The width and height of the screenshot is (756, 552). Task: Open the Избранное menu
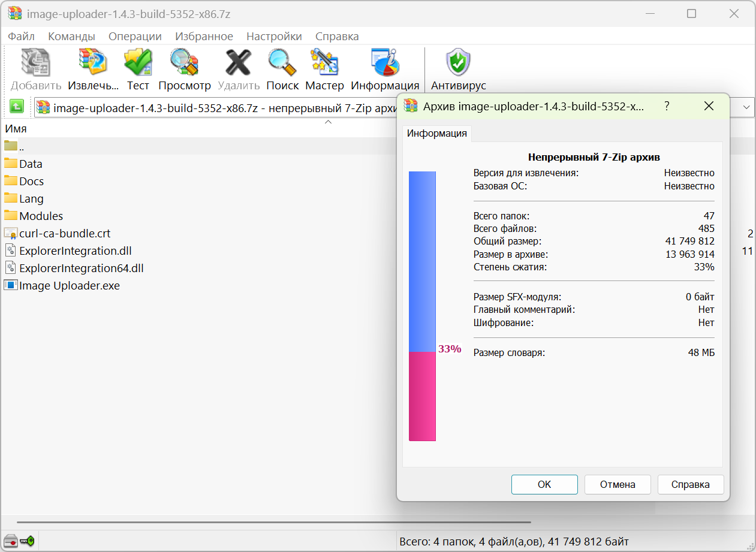(x=204, y=37)
